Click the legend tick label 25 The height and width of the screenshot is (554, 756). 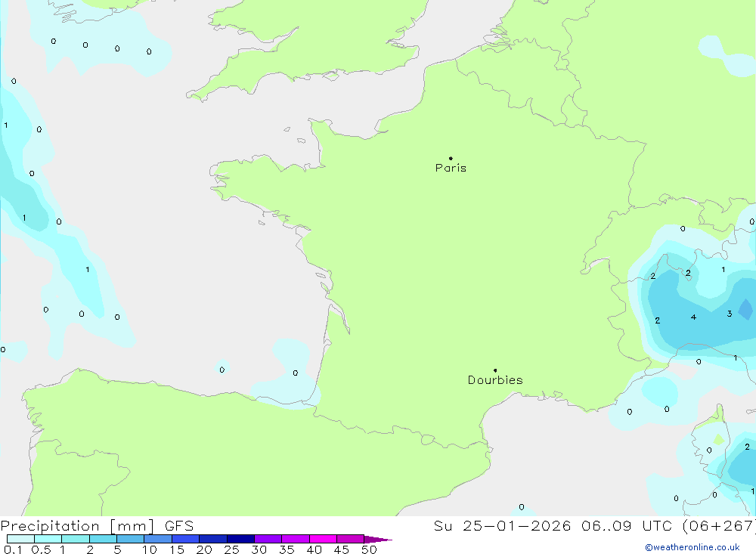tap(231, 549)
